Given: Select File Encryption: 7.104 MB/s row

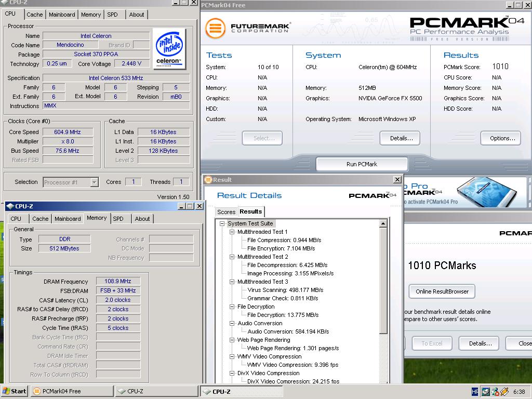Looking at the screenshot, I should click(281, 248).
